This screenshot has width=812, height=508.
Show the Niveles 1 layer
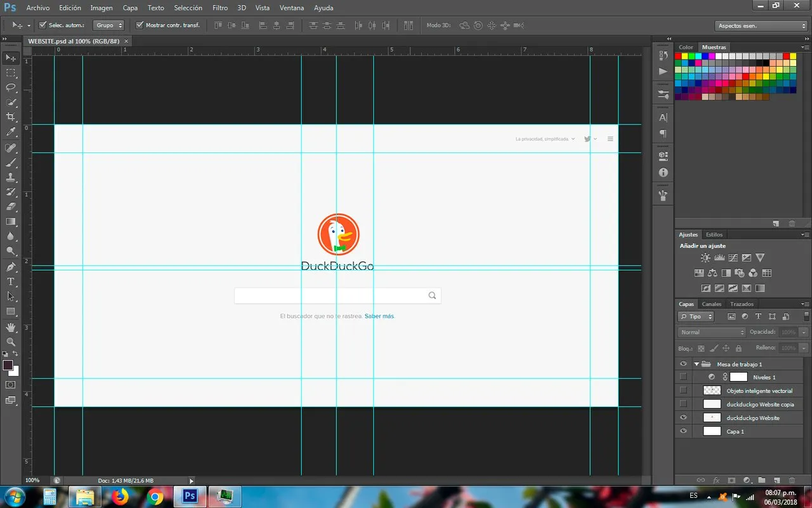pos(683,377)
